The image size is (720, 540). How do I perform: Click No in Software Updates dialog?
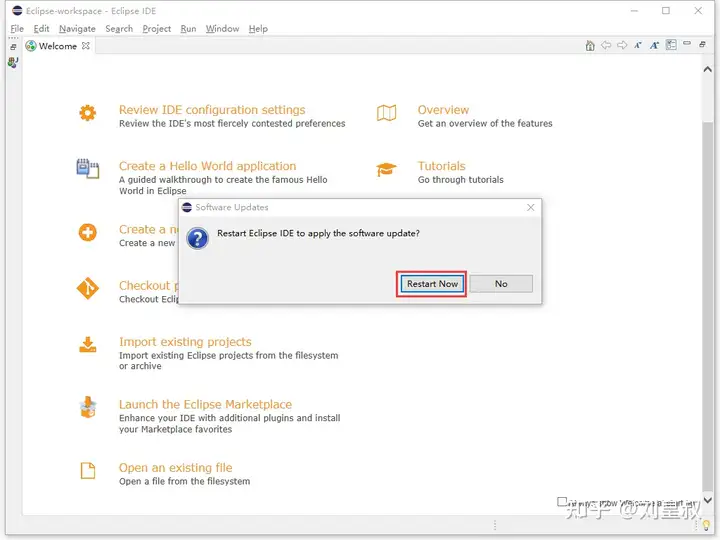501,284
